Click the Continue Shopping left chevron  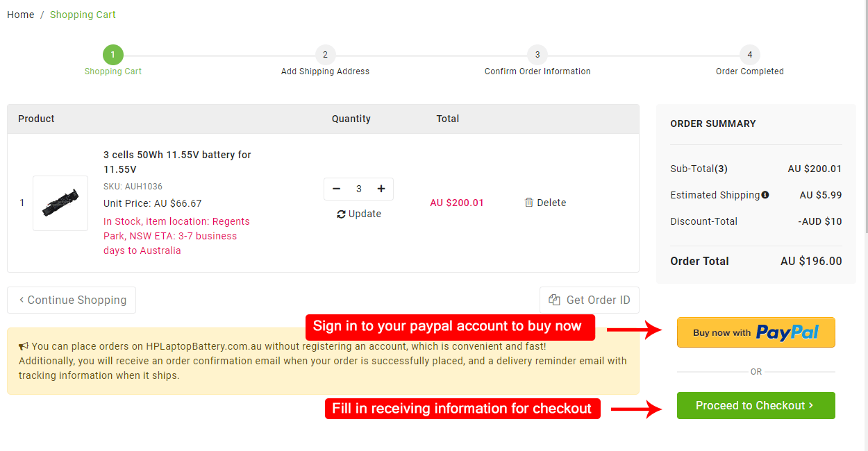point(22,300)
